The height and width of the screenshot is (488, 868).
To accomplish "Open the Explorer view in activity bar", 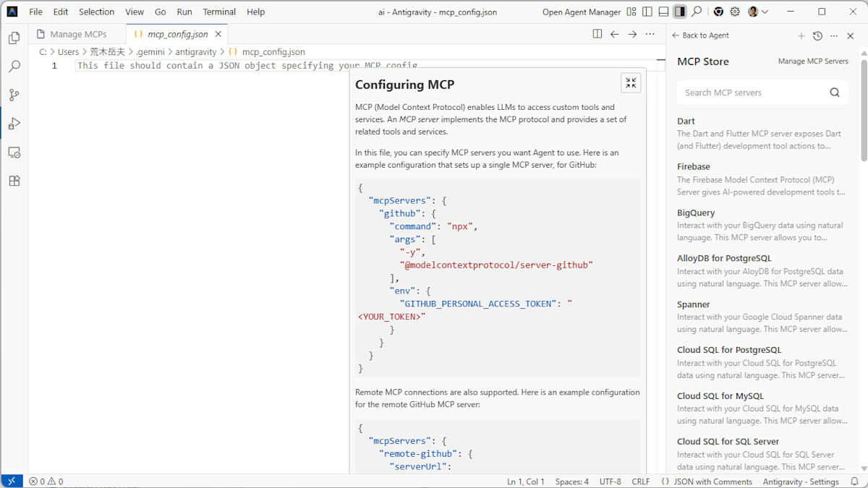I will tap(14, 38).
